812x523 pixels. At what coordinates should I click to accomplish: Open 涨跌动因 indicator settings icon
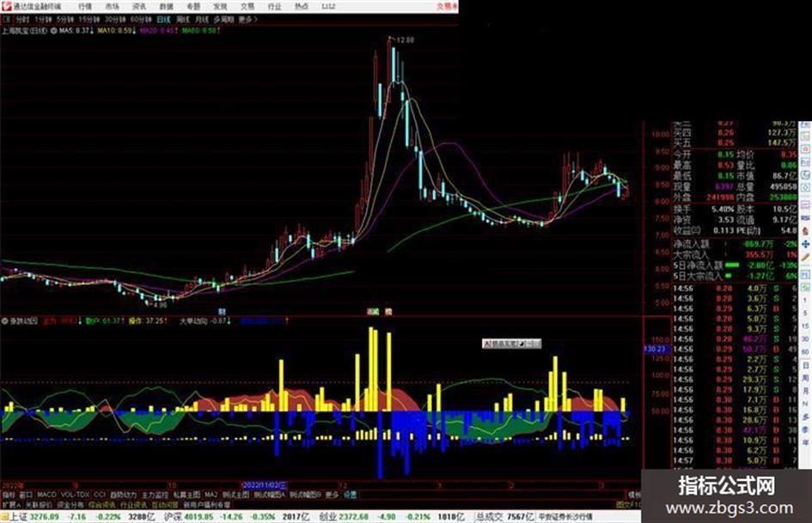tap(4, 321)
